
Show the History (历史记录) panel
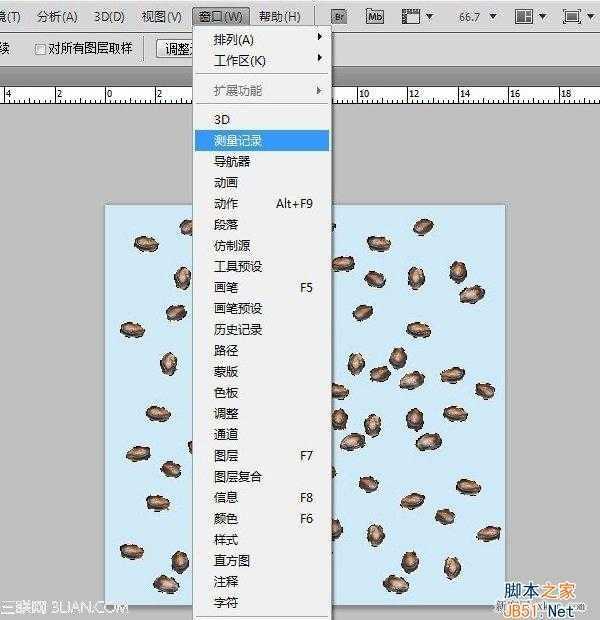coord(238,329)
